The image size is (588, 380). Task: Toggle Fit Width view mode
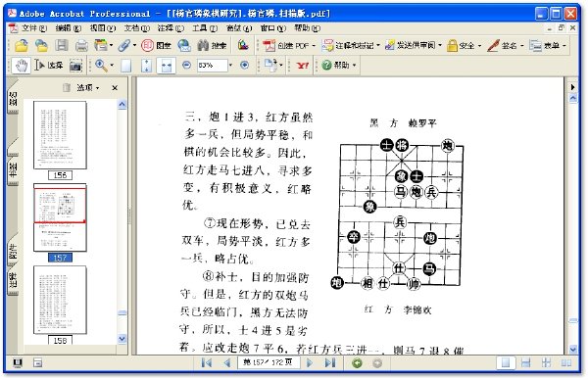pyautogui.click(x=167, y=66)
